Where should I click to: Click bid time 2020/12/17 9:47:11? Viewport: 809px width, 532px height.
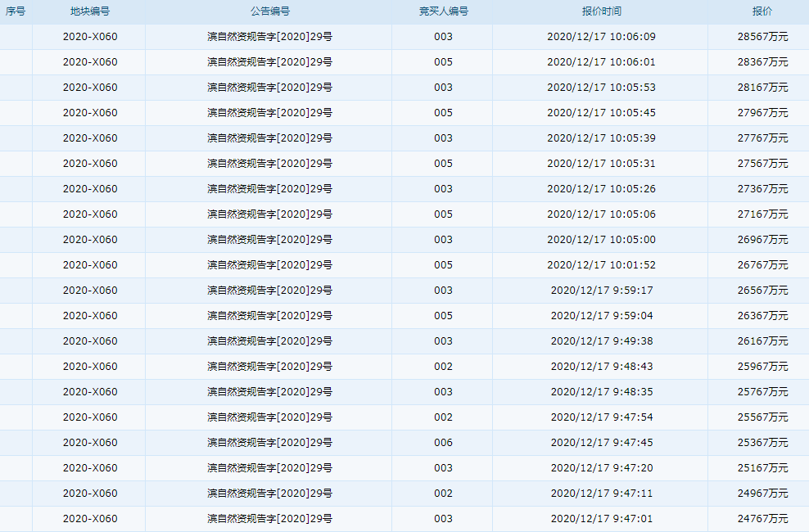tap(602, 494)
